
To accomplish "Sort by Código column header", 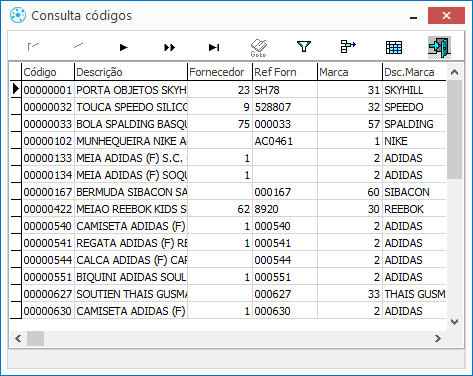I will (48, 72).
